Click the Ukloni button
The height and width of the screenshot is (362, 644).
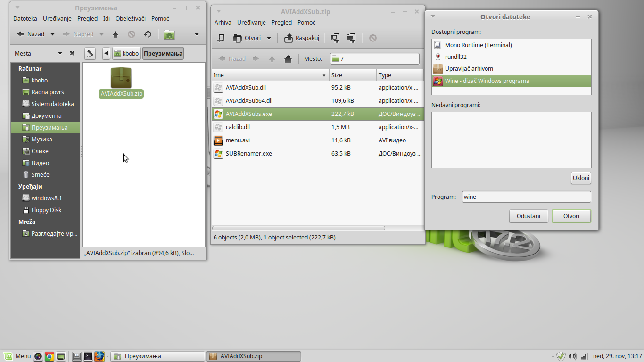pos(581,178)
